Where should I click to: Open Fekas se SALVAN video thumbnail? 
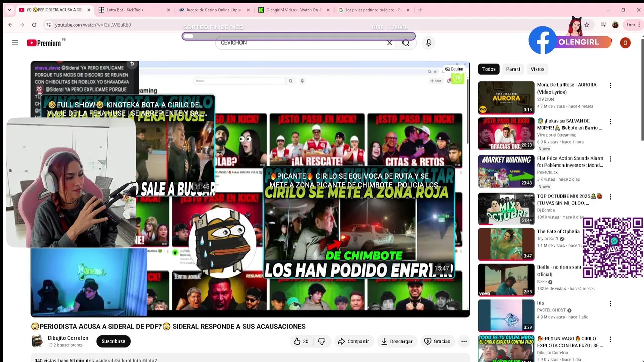coord(506,134)
